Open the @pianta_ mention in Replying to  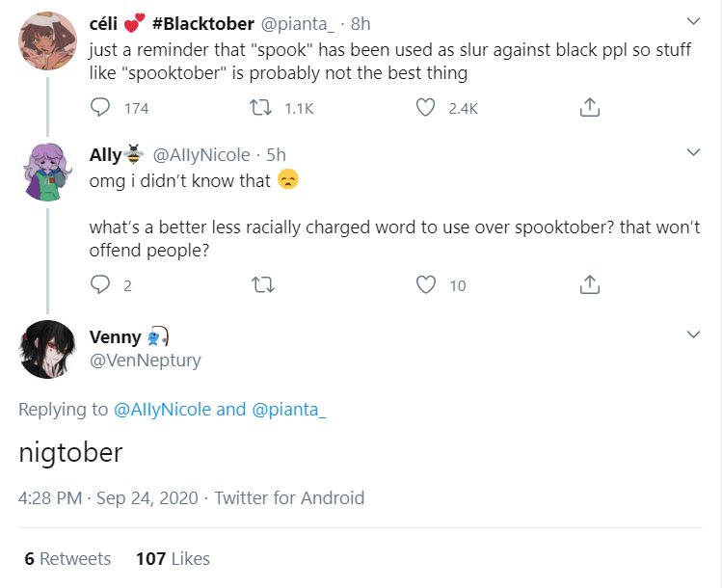click(x=288, y=409)
